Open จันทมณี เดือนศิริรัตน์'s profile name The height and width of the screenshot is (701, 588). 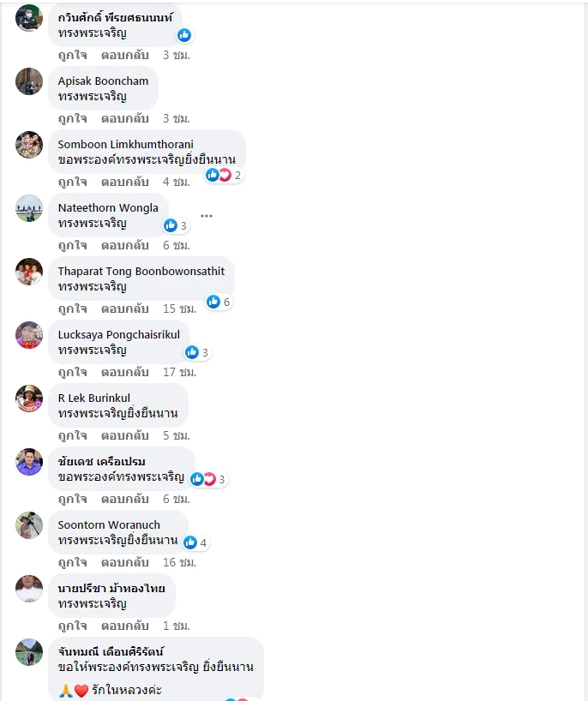tap(111, 651)
